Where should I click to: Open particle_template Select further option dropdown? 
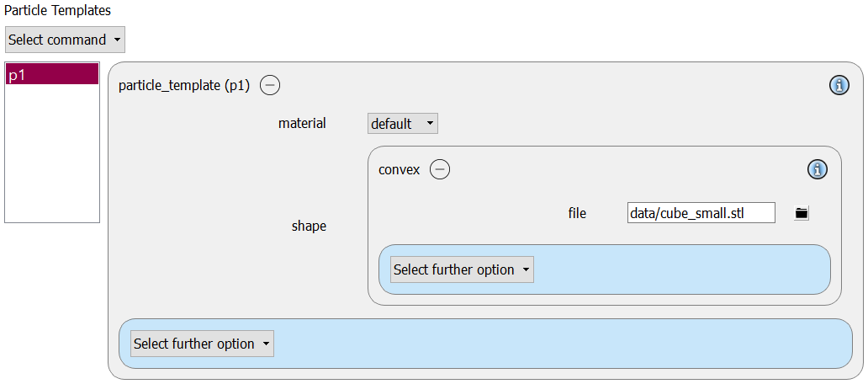click(x=202, y=344)
